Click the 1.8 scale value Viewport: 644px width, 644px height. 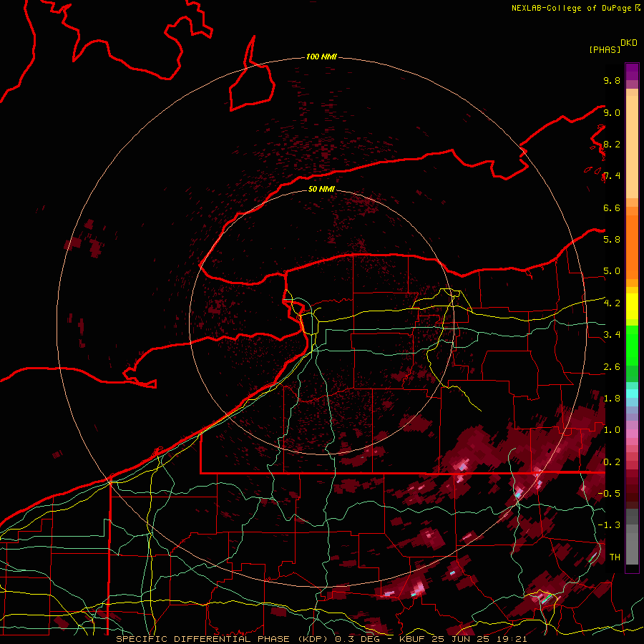pyautogui.click(x=612, y=399)
